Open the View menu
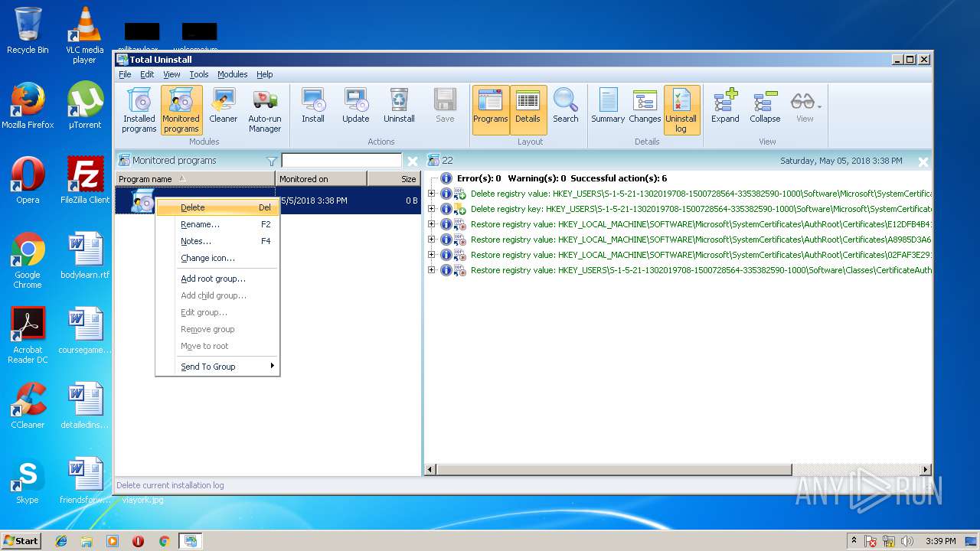 (x=171, y=74)
